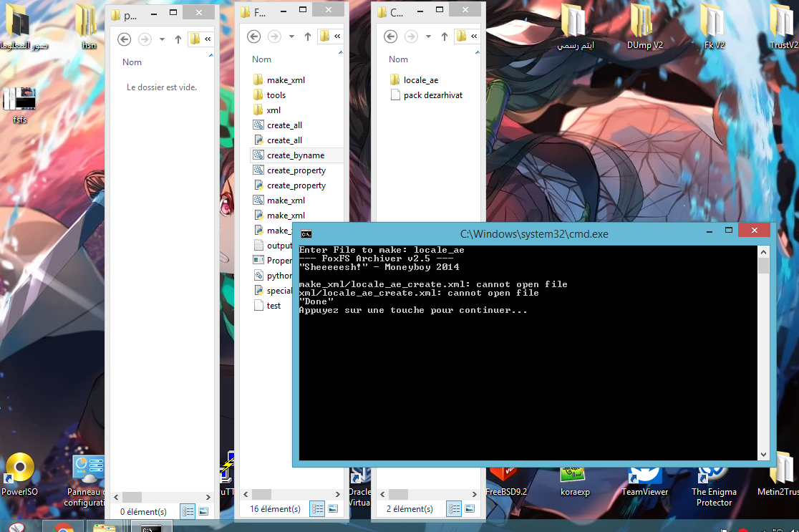799x532 pixels.
Task: Open the hsn desktop folder
Action: [87, 26]
